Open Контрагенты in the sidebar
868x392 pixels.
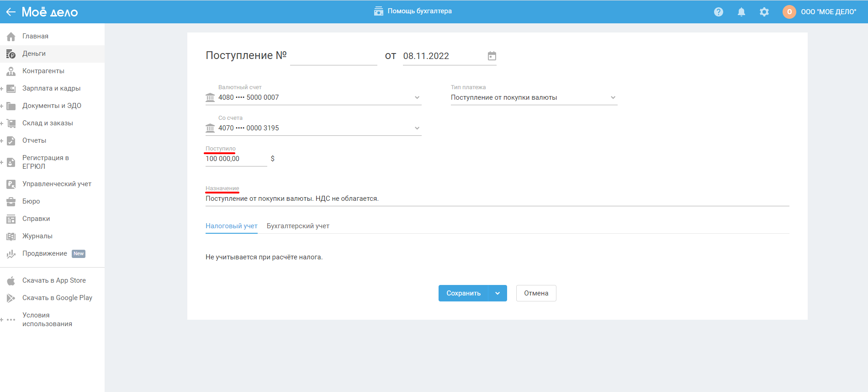click(x=43, y=71)
